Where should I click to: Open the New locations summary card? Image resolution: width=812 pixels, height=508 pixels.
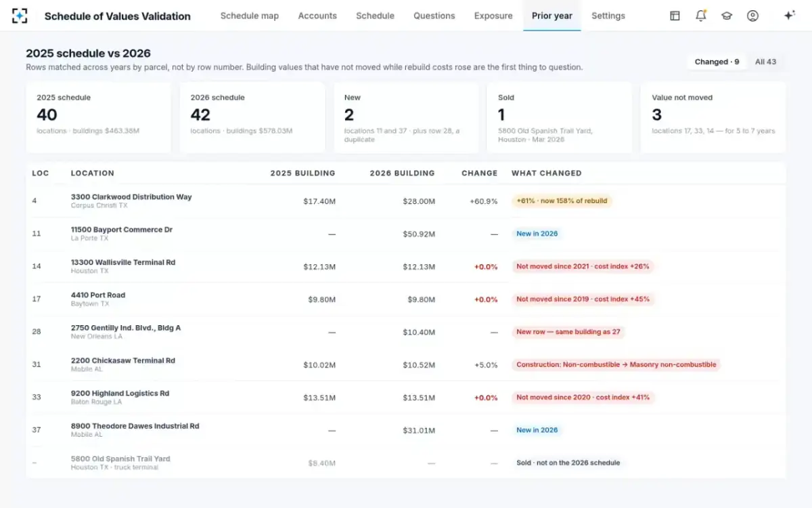[x=405, y=117]
